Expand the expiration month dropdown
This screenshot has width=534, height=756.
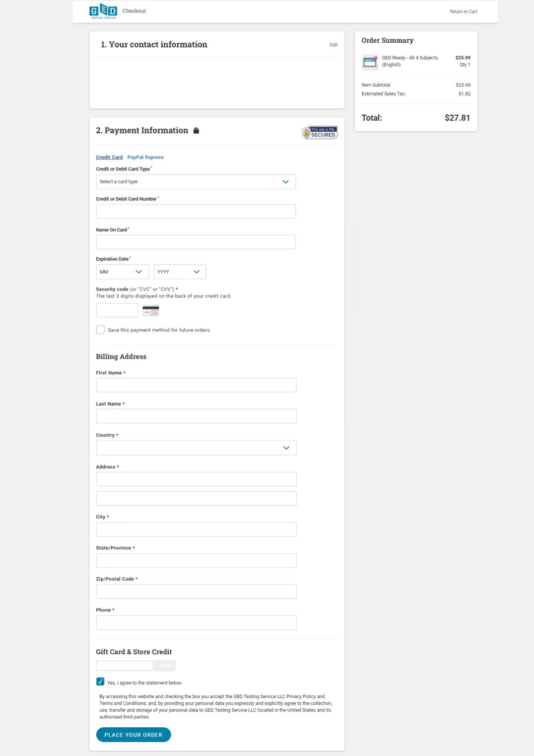pos(122,272)
